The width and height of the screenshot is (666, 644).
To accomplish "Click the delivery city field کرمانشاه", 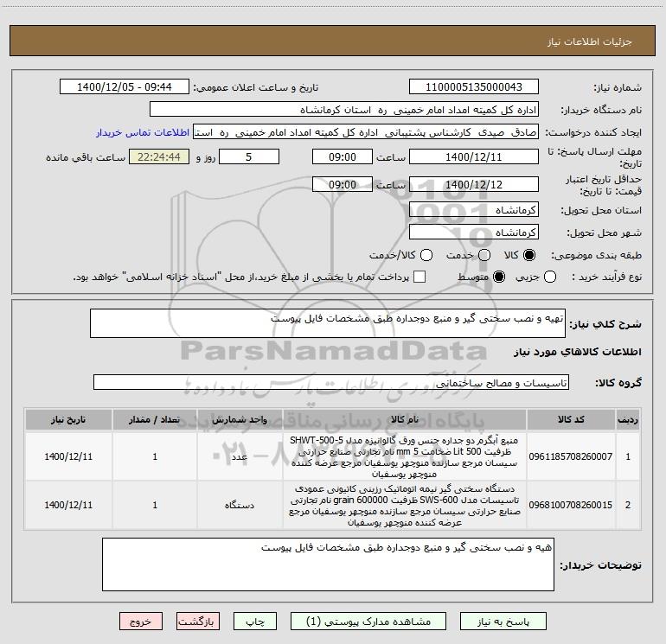I will pyautogui.click(x=474, y=233).
